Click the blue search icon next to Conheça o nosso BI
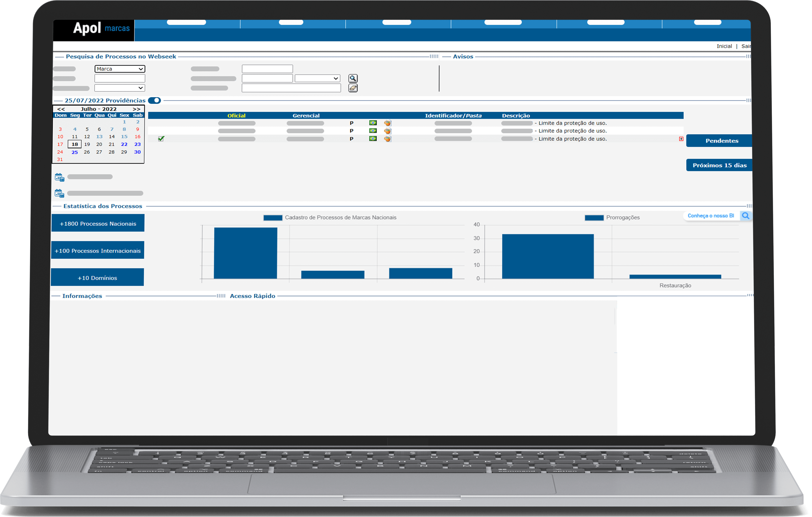 [745, 216]
